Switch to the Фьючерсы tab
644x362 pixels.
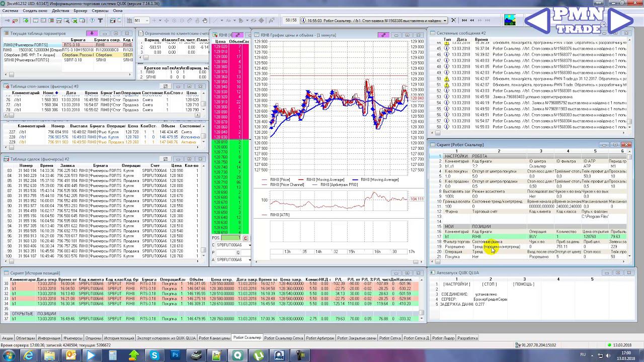[73, 338]
